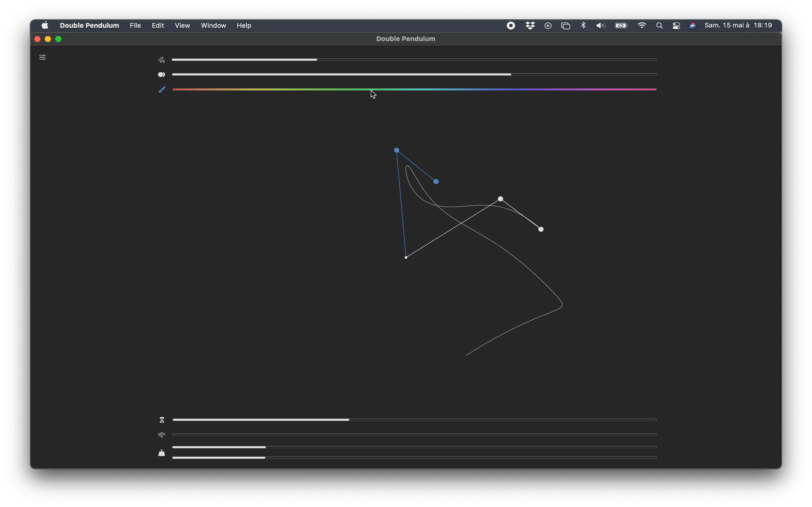Click the wind friction icon

[161, 435]
